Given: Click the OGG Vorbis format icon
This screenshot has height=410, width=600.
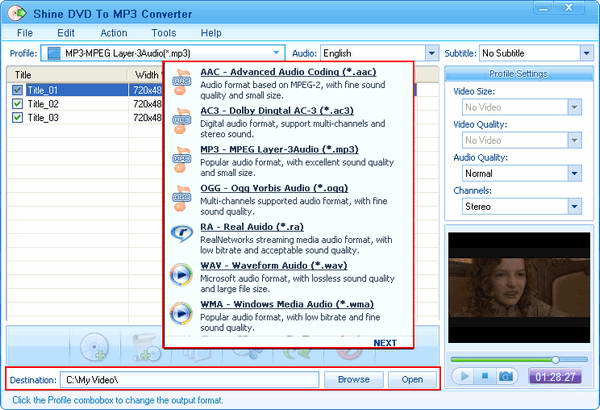Looking at the screenshot, I should (181, 198).
